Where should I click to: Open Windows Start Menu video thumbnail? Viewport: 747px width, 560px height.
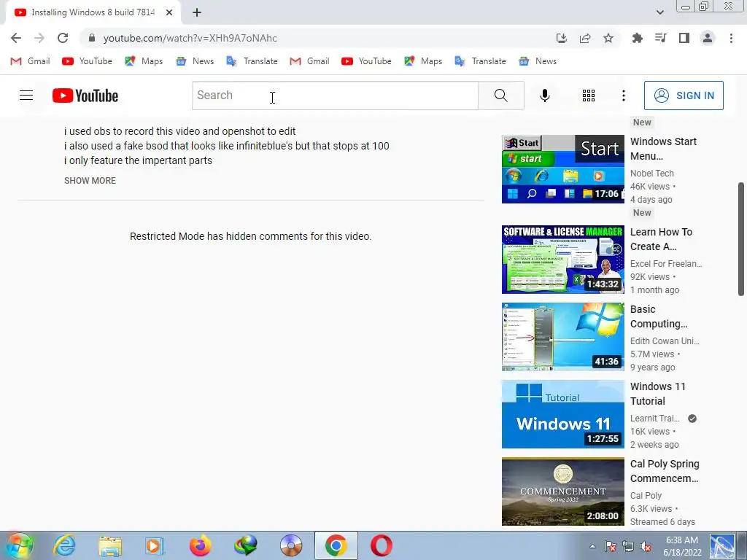[562, 169]
